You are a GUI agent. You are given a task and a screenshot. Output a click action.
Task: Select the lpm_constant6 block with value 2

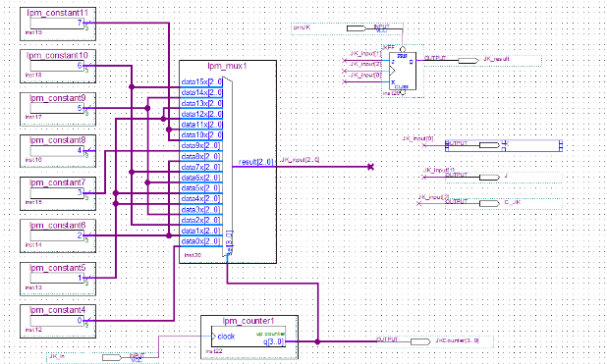pyautogui.click(x=58, y=235)
